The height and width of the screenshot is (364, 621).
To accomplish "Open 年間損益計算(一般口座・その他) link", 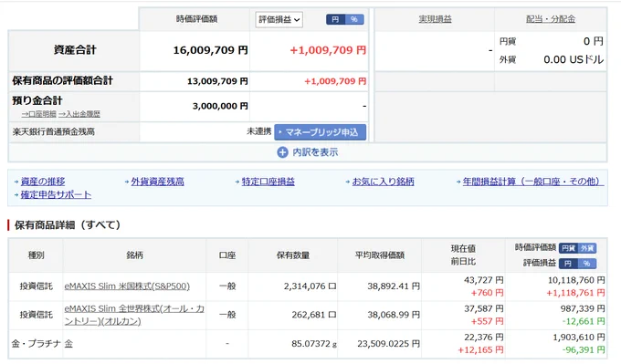I will pos(533,182).
